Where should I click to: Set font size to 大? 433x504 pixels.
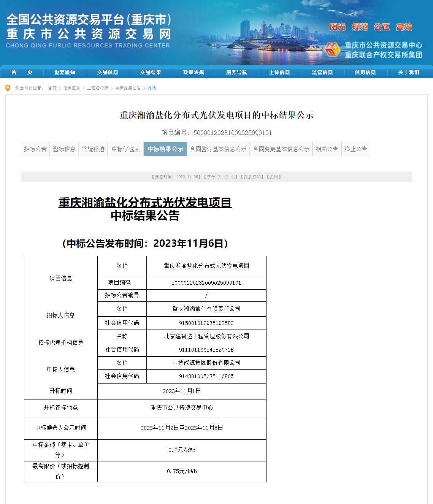[x=220, y=177]
